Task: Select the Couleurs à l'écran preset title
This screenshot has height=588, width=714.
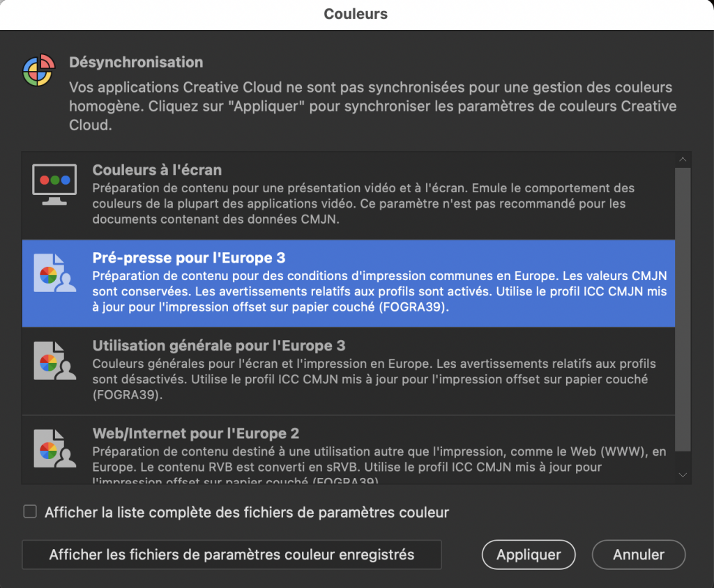Action: pyautogui.click(x=157, y=171)
